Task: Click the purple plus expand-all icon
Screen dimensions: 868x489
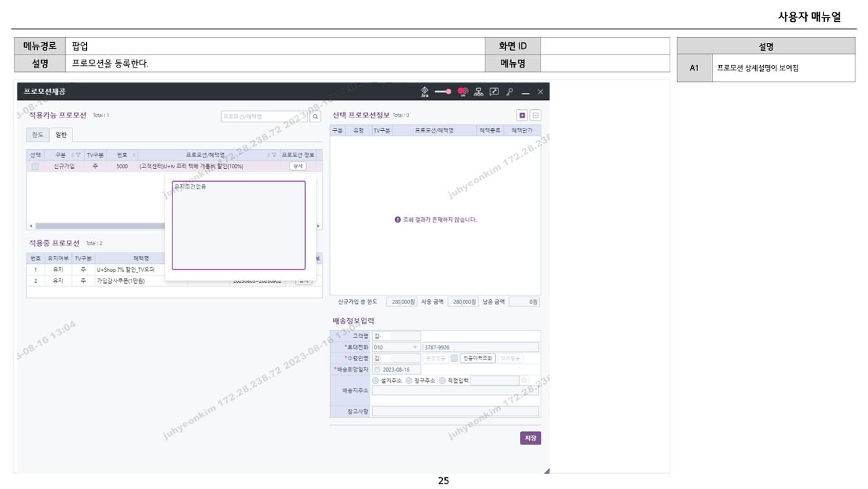Action: (x=522, y=115)
